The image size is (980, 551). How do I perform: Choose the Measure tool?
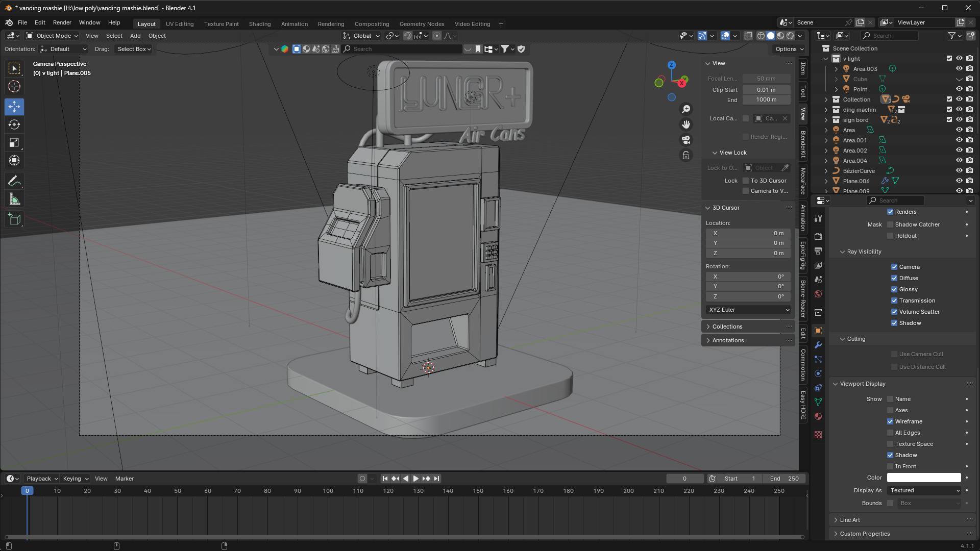[x=14, y=199]
